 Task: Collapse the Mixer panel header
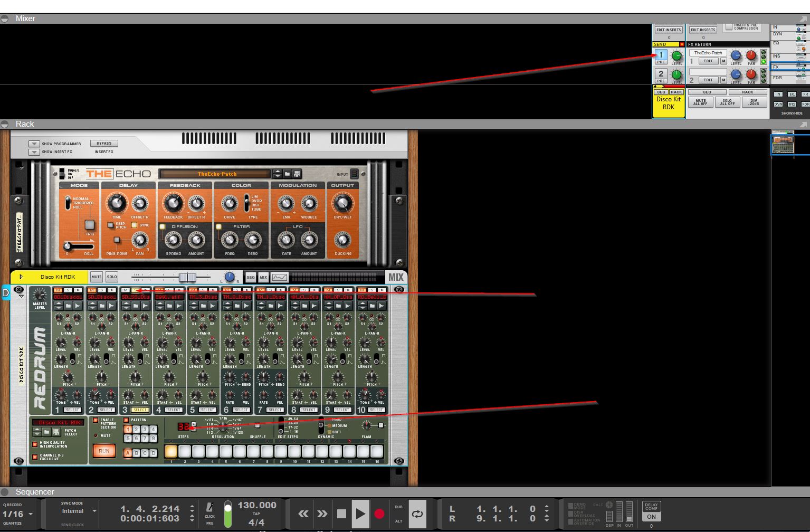(x=5, y=18)
